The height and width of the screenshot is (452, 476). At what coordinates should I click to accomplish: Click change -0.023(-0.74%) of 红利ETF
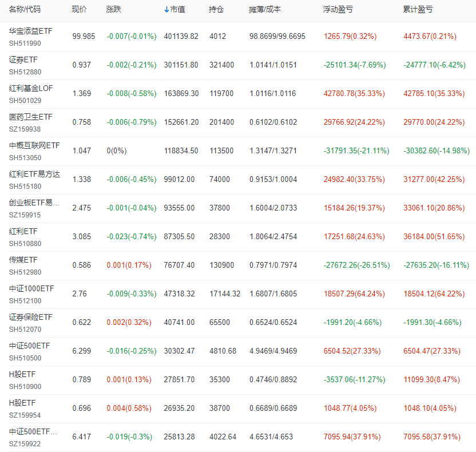pyautogui.click(x=132, y=236)
